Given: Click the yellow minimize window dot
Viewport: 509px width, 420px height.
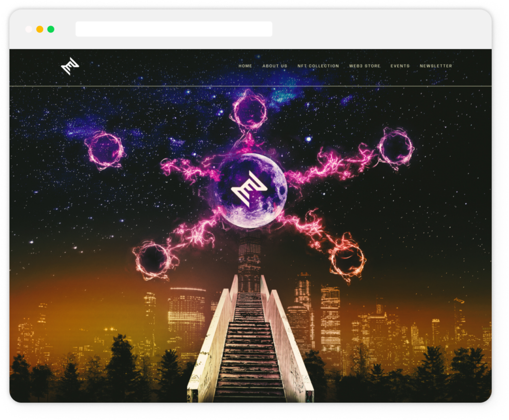Looking at the screenshot, I should coord(40,29).
